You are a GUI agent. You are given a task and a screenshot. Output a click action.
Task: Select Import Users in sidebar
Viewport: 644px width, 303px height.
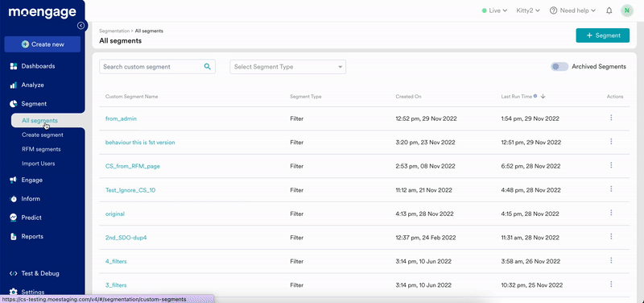pyautogui.click(x=38, y=164)
